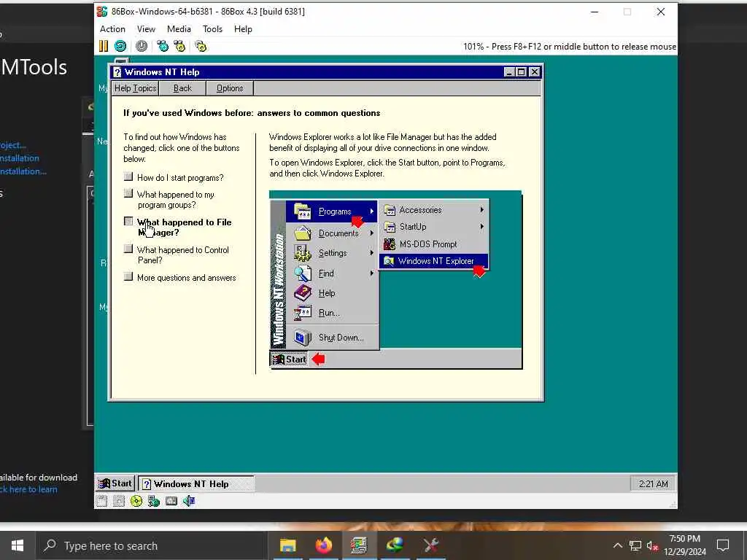This screenshot has width=747, height=560.
Task: Open File Explorer from host taskbar
Action: pyautogui.click(x=287, y=545)
